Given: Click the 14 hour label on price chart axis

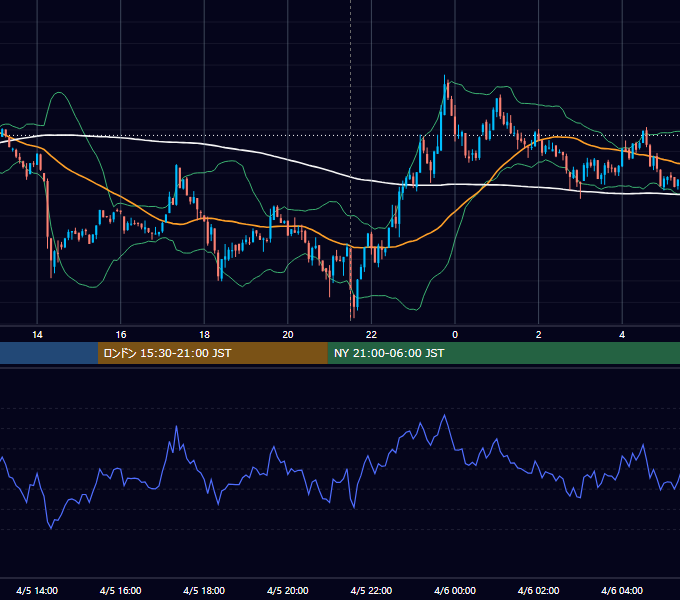Looking at the screenshot, I should [37, 335].
